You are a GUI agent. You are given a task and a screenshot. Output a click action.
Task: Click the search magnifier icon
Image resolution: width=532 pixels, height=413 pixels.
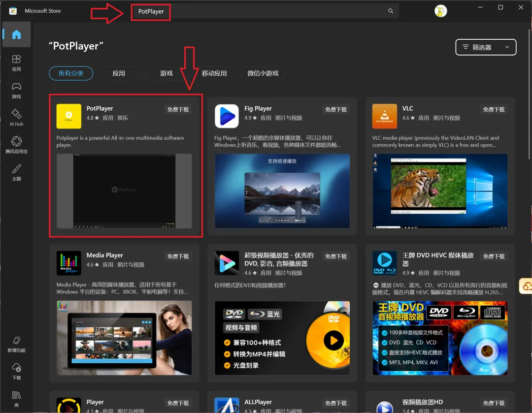(x=391, y=11)
